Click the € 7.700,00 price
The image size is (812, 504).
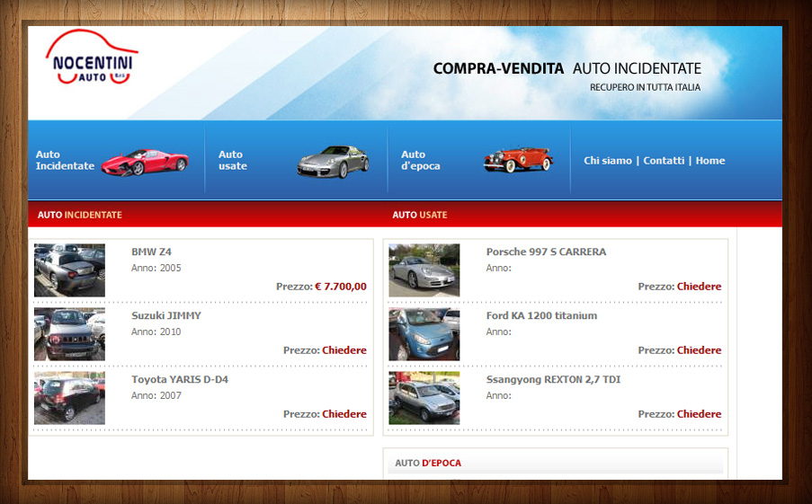[341, 287]
